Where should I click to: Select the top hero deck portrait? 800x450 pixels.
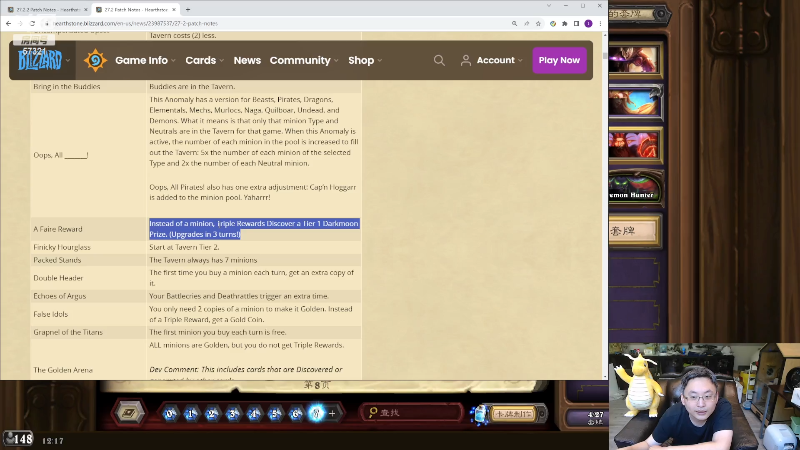click(x=634, y=59)
